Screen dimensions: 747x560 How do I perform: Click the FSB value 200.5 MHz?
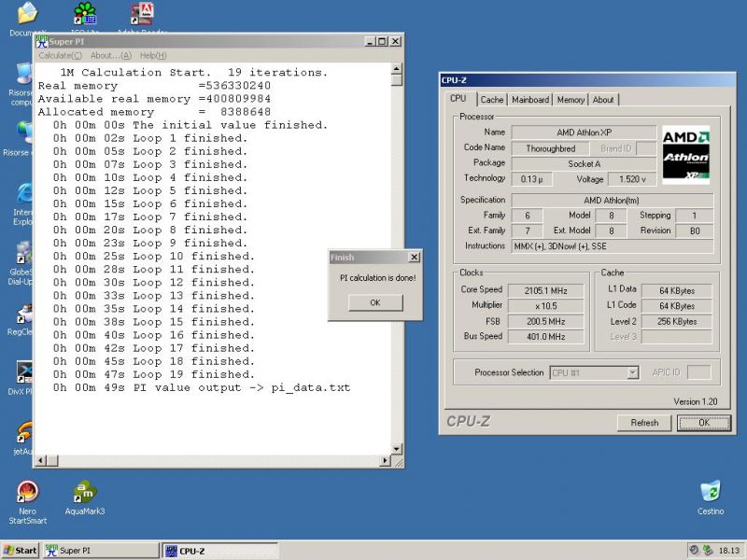tap(546, 321)
